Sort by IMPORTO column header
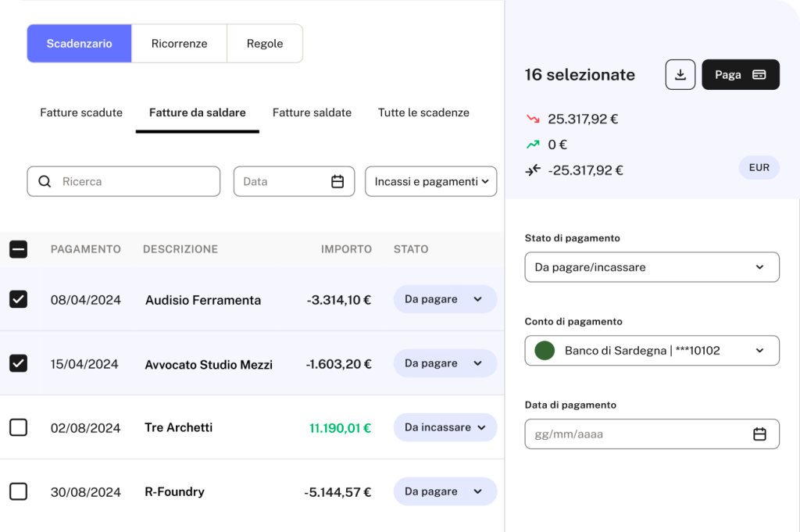 [346, 249]
